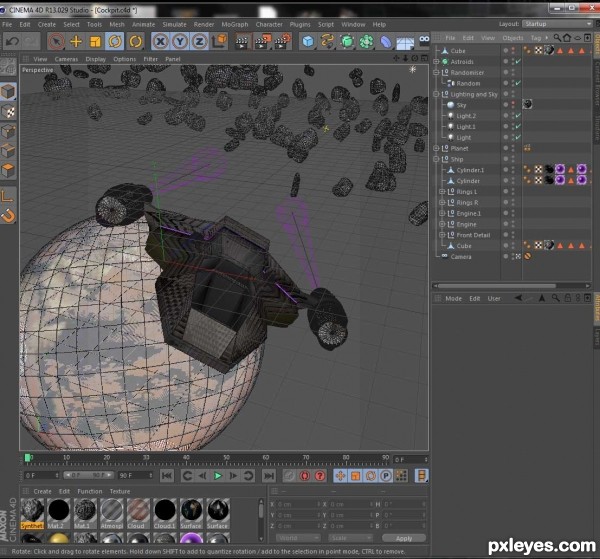Render to Picture Viewer
The image size is (600, 559).
(x=262, y=41)
